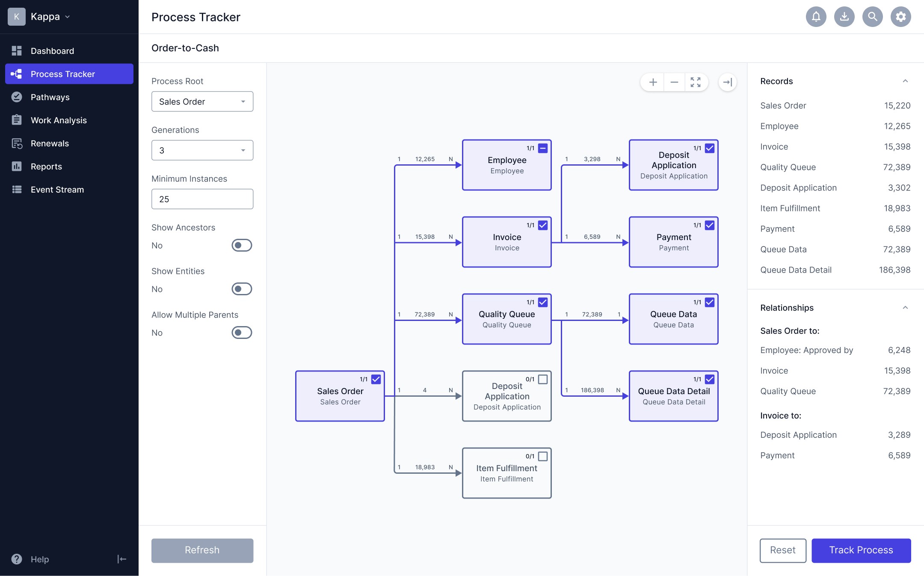Click the download icon in header
This screenshot has height=576, width=924.
(844, 17)
